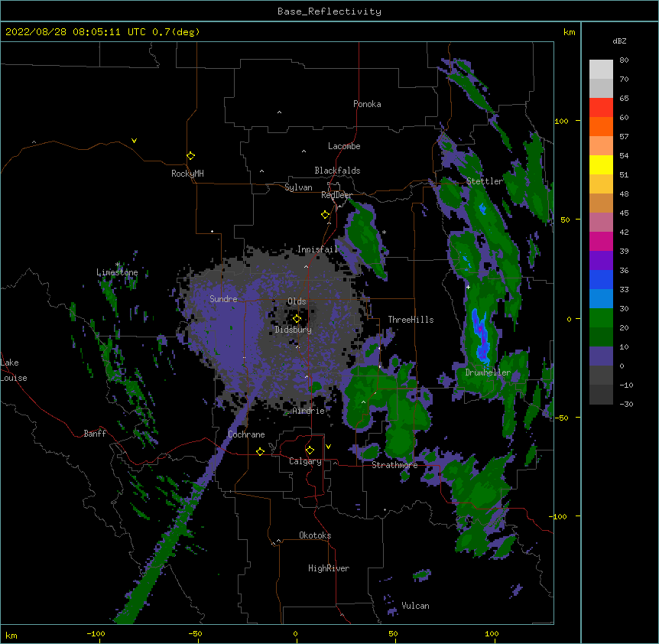The width and height of the screenshot is (659, 644).
Task: Click the y-axis -100 km tick label
Action: (558, 516)
